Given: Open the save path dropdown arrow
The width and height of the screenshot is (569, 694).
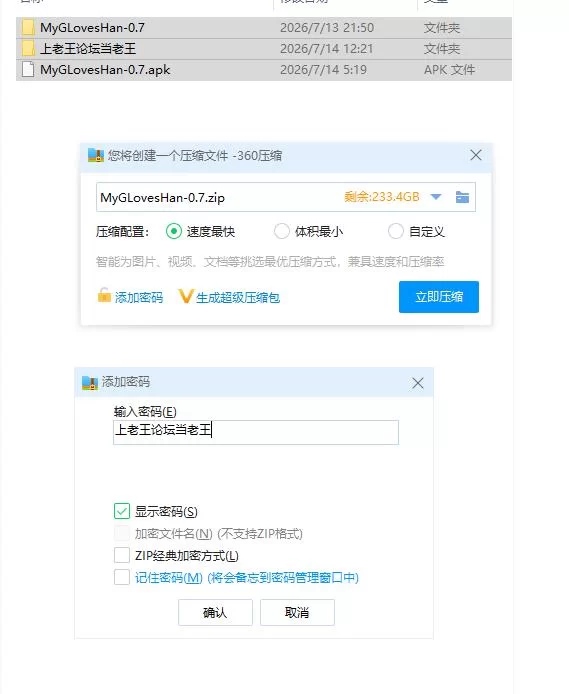Looking at the screenshot, I should point(436,197).
